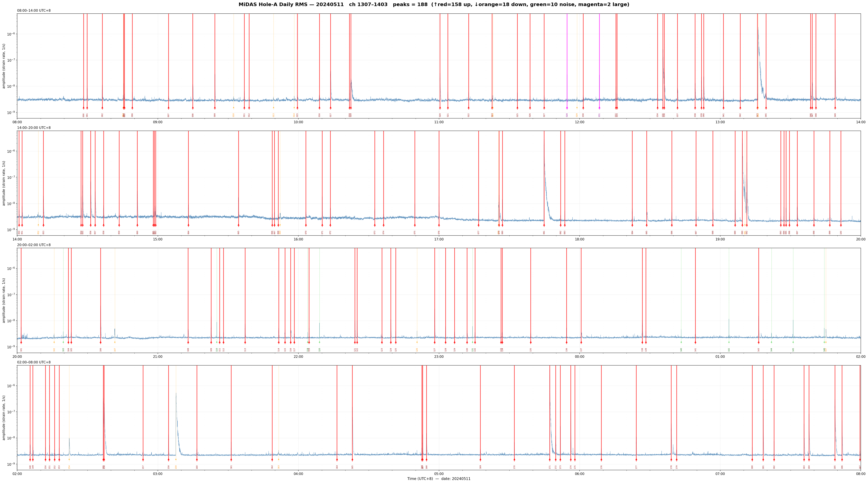Click the 13:00 time tick label
The height and width of the screenshot is (483, 868).
pos(720,122)
